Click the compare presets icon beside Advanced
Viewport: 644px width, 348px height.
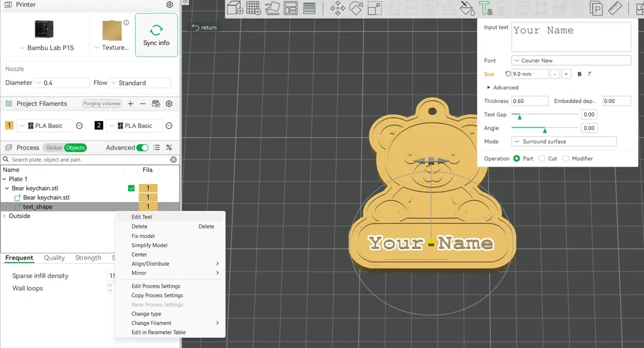(x=169, y=147)
